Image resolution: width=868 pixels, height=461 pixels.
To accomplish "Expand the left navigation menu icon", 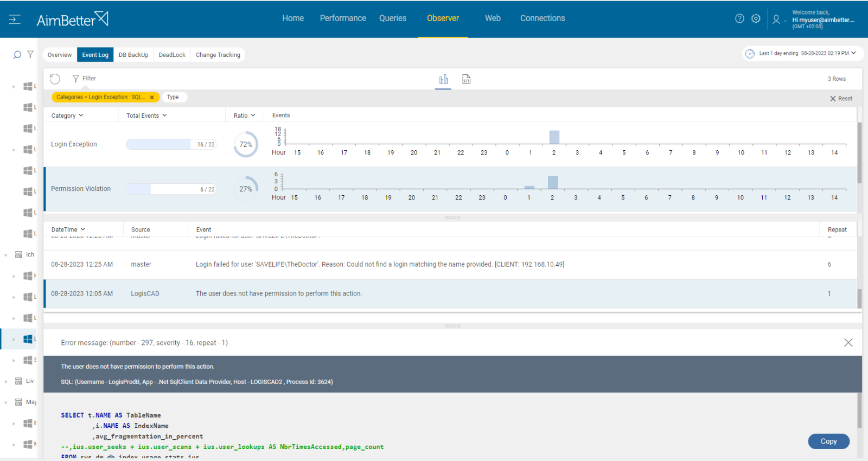I will coord(15,20).
